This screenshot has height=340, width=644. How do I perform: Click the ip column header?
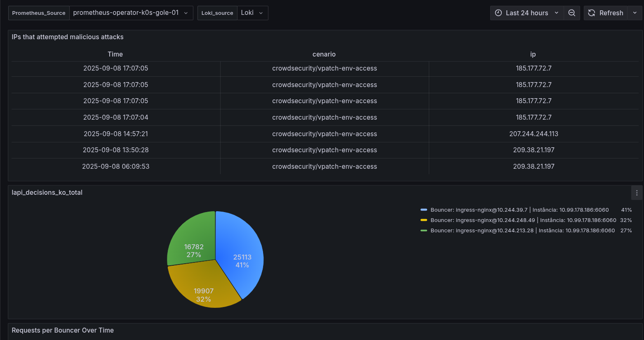click(x=533, y=54)
